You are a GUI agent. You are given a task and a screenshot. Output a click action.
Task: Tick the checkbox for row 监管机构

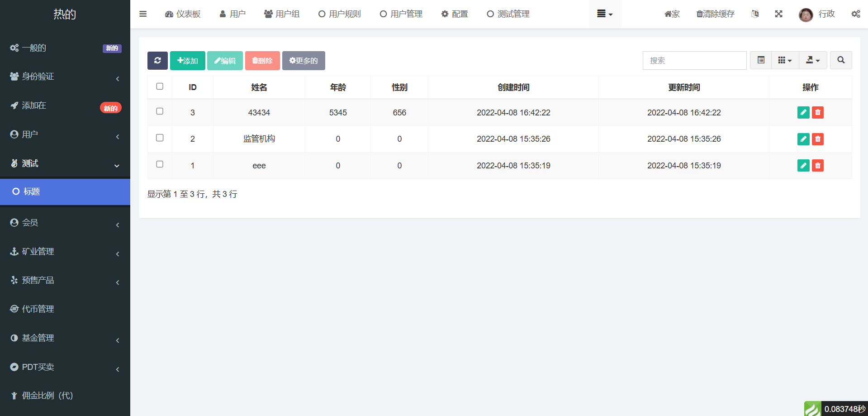pos(160,138)
